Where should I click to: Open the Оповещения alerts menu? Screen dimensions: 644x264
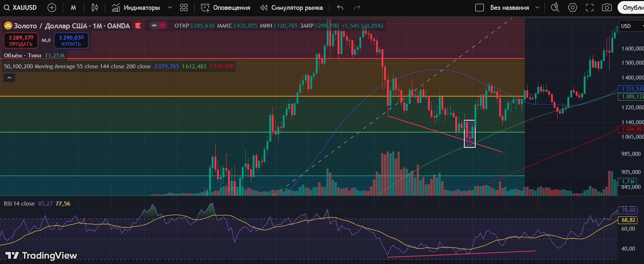click(x=225, y=8)
